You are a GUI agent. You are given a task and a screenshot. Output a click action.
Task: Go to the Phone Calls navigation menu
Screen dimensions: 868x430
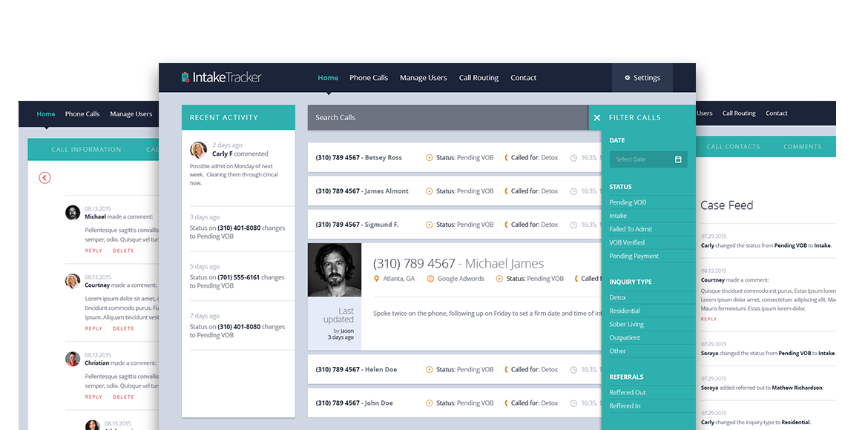tap(368, 77)
